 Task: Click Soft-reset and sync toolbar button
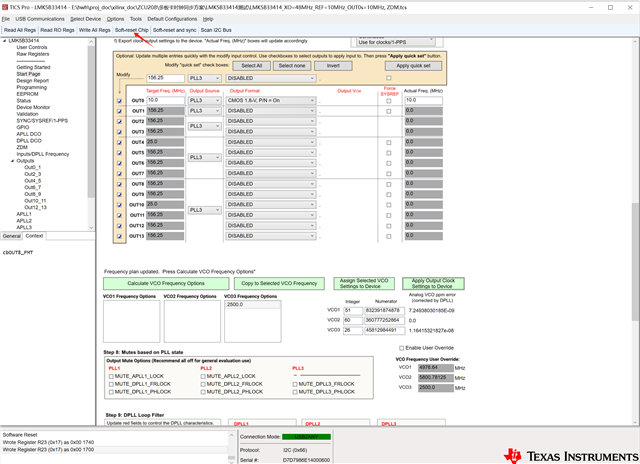[x=175, y=30]
